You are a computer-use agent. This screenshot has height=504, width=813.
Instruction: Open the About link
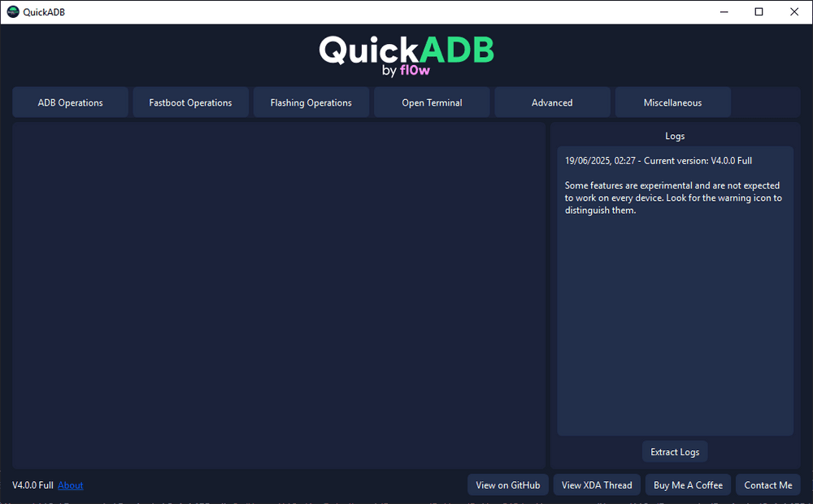click(71, 485)
